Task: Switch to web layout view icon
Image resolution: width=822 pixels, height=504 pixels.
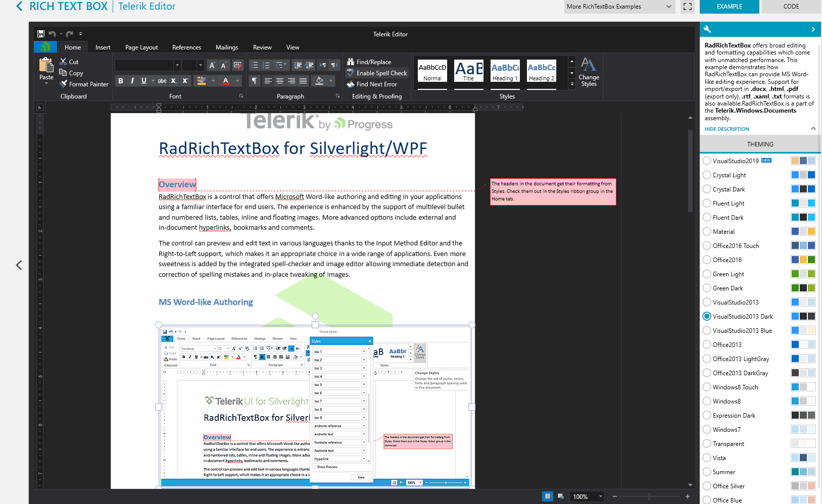Action: pyautogui.click(x=561, y=496)
